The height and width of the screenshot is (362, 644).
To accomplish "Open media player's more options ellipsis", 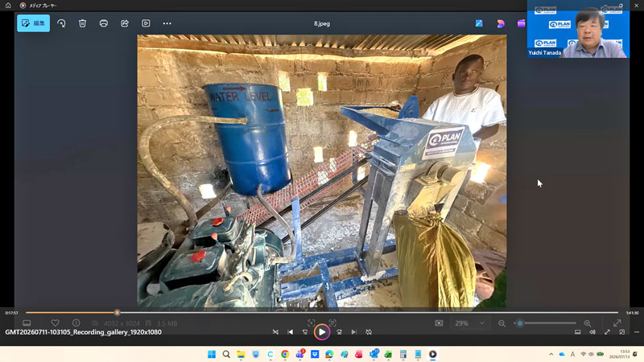I will coord(637,332).
